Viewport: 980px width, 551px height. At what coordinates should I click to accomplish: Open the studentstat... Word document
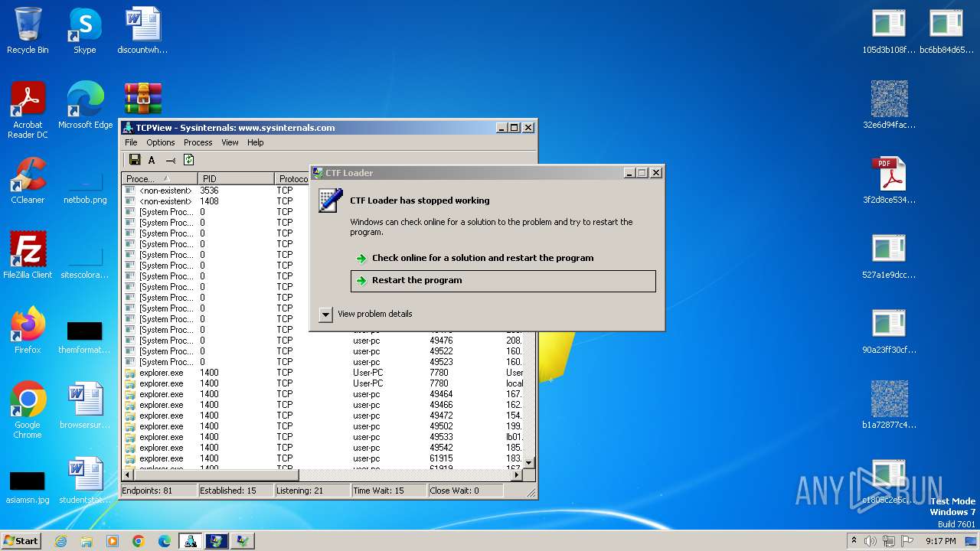(85, 481)
